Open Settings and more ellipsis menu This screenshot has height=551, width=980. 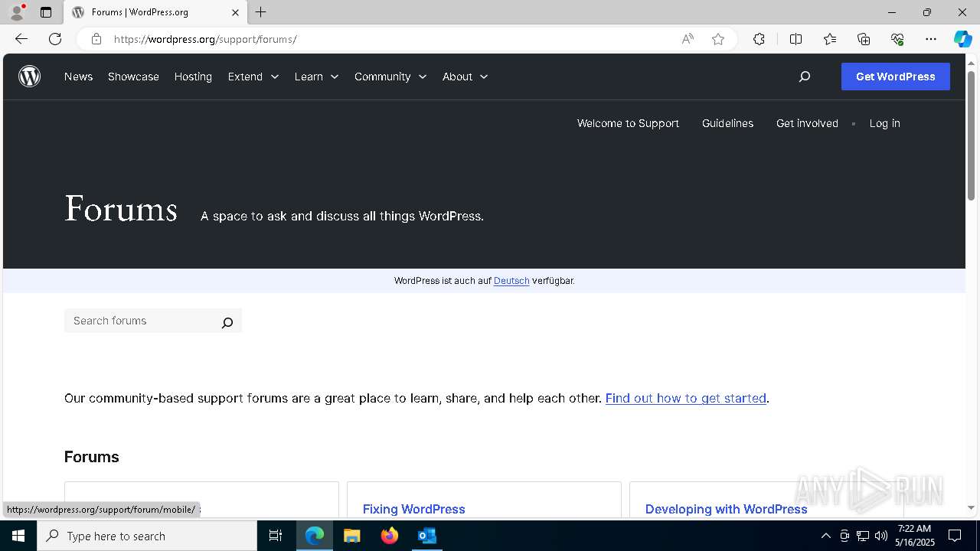931,39
